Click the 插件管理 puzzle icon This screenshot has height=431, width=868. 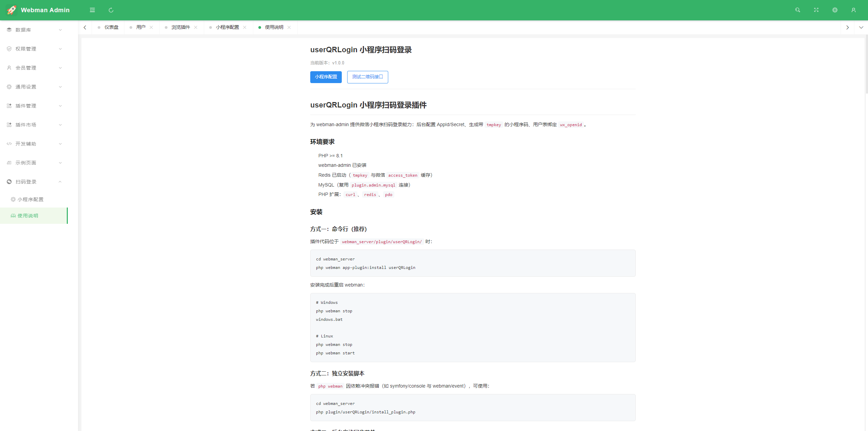tap(9, 106)
